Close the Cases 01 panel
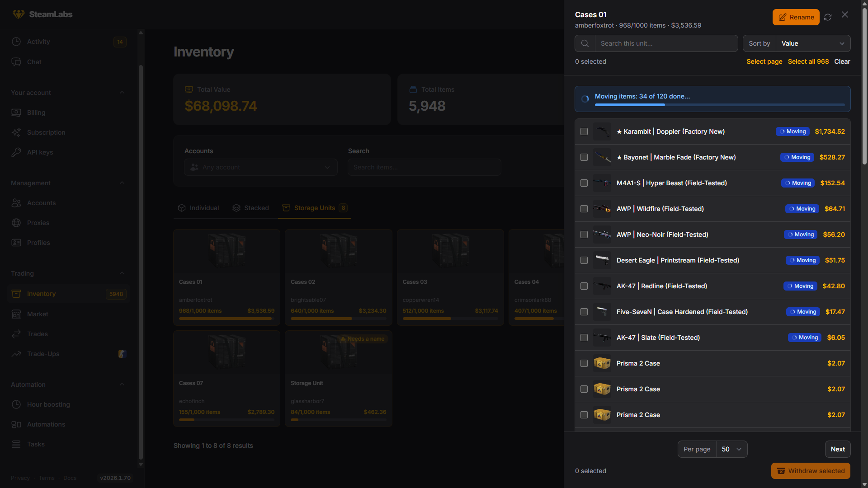 click(x=845, y=15)
